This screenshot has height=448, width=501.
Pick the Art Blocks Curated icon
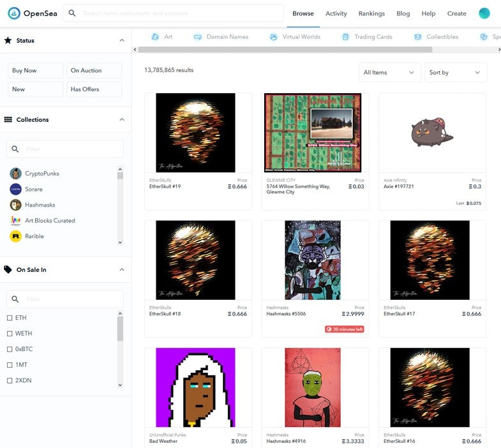[x=16, y=220]
